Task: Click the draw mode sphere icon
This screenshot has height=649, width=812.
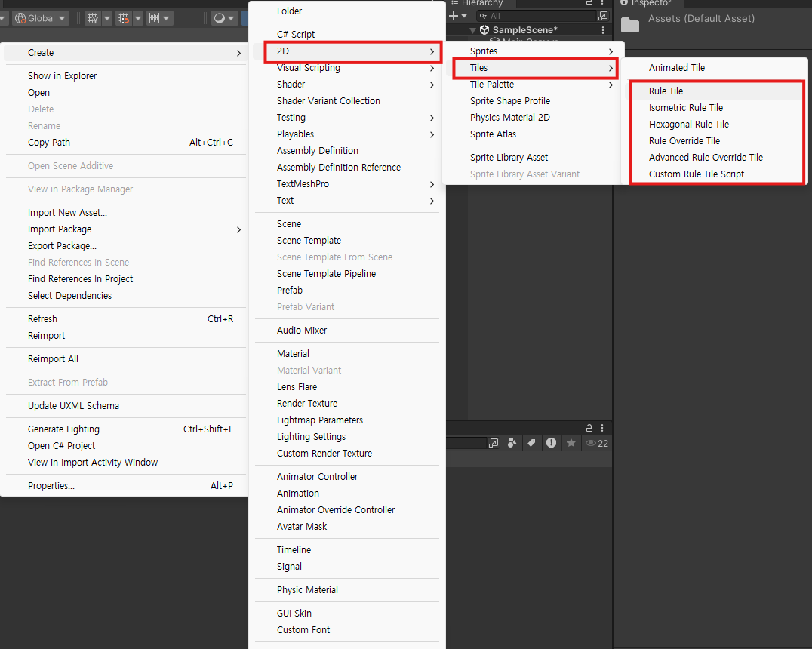Action: [220, 19]
